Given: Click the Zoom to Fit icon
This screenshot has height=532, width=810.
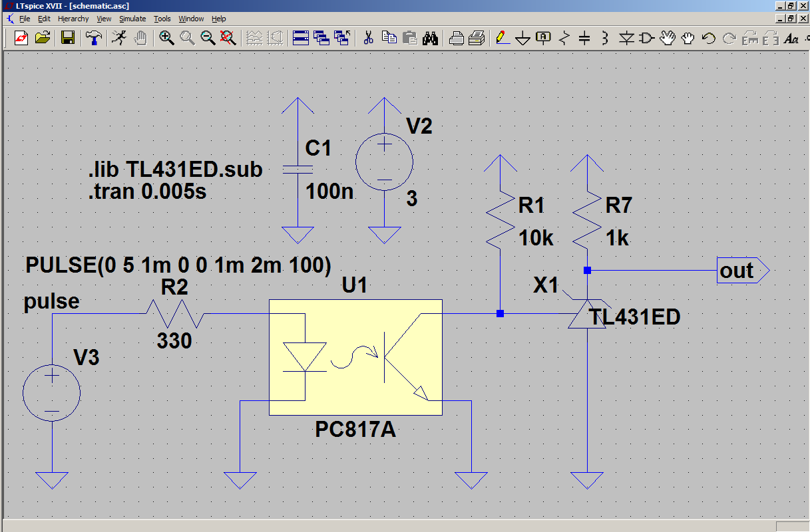Looking at the screenshot, I should (x=228, y=38).
